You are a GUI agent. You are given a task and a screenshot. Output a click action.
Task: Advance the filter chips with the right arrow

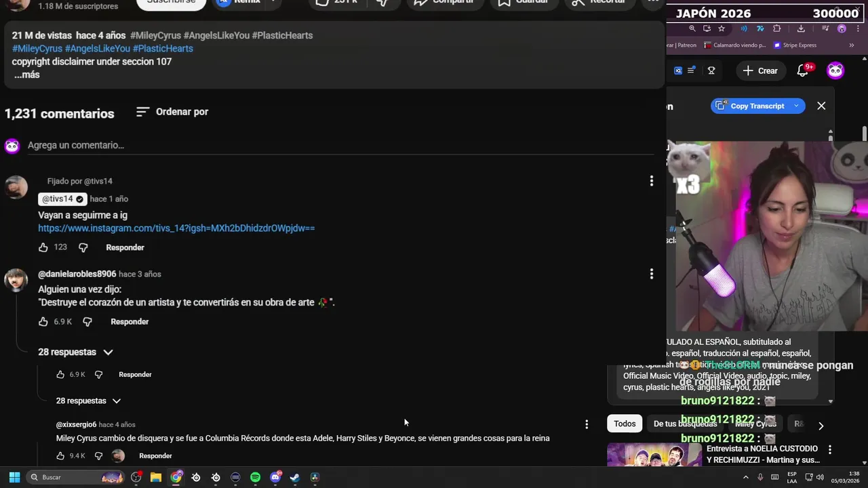coord(821,426)
